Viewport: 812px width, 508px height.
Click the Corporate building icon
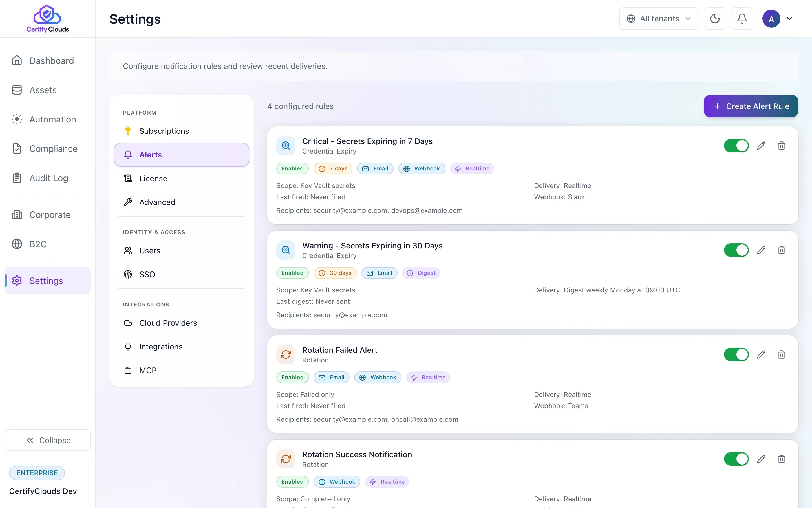(x=17, y=215)
